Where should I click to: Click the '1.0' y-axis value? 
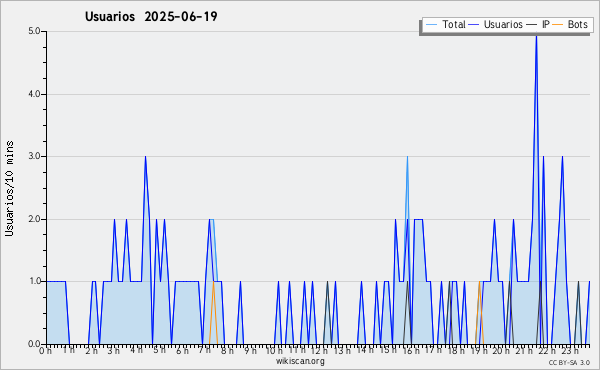34,281
